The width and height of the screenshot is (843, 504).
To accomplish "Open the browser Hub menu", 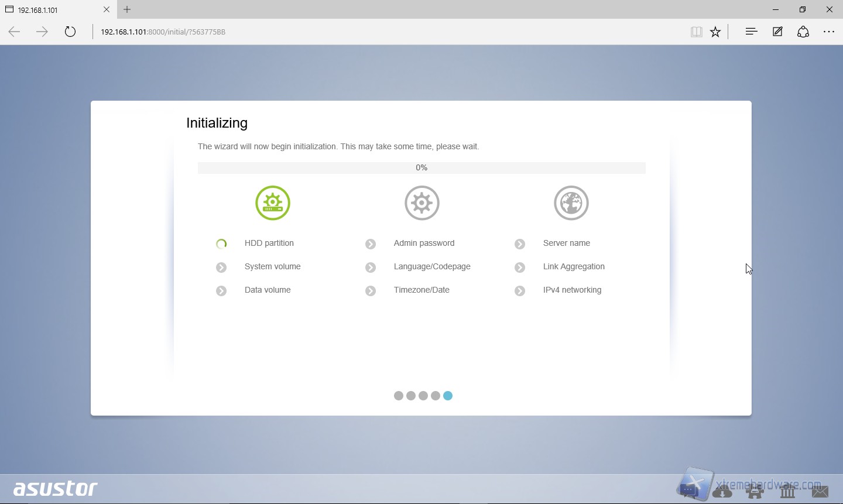I will (752, 32).
